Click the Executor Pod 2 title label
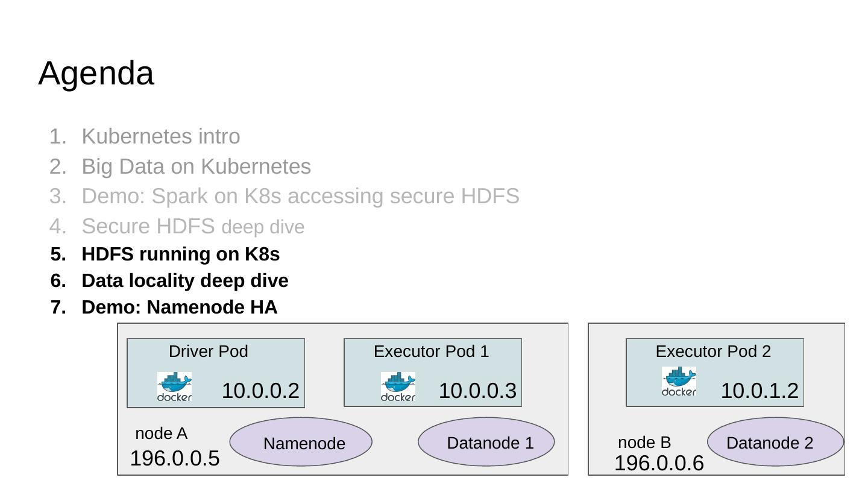Viewport: 868px width, 489px height. click(713, 352)
